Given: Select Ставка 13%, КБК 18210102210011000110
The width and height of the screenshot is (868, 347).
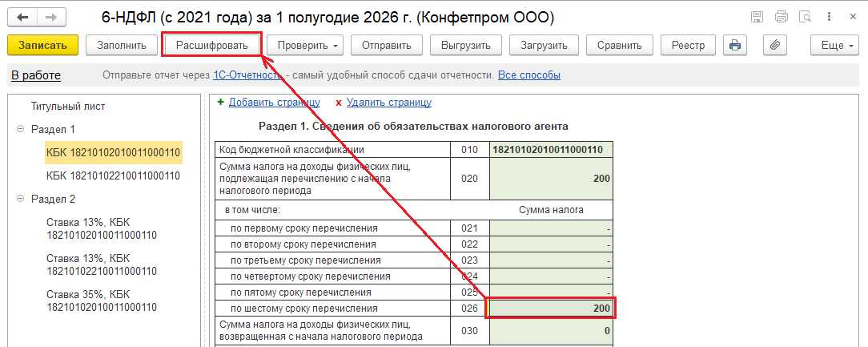Looking at the screenshot, I should pos(102,264).
